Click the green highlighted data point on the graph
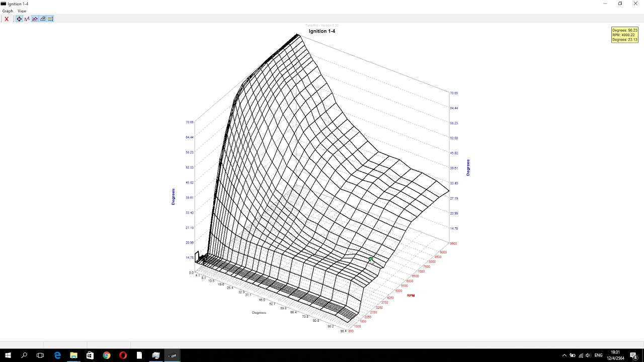644x362 pixels. point(370,259)
